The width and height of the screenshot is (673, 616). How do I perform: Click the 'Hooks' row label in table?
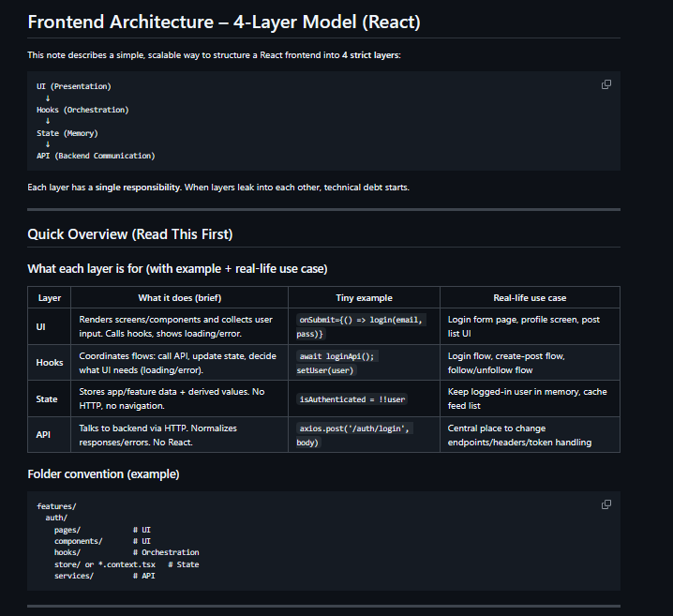[x=50, y=362]
